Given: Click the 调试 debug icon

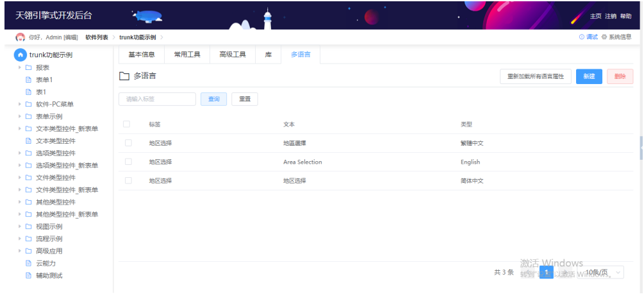Looking at the screenshot, I should coord(582,37).
